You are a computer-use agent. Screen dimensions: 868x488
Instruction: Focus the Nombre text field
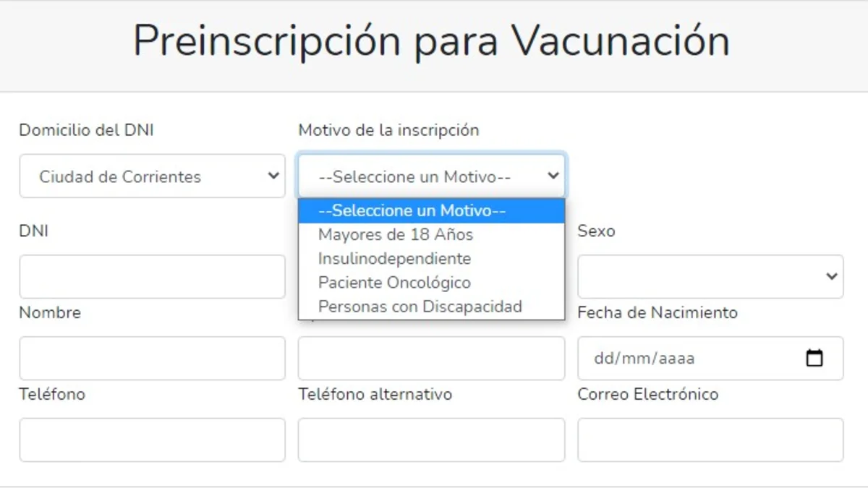[152, 358]
